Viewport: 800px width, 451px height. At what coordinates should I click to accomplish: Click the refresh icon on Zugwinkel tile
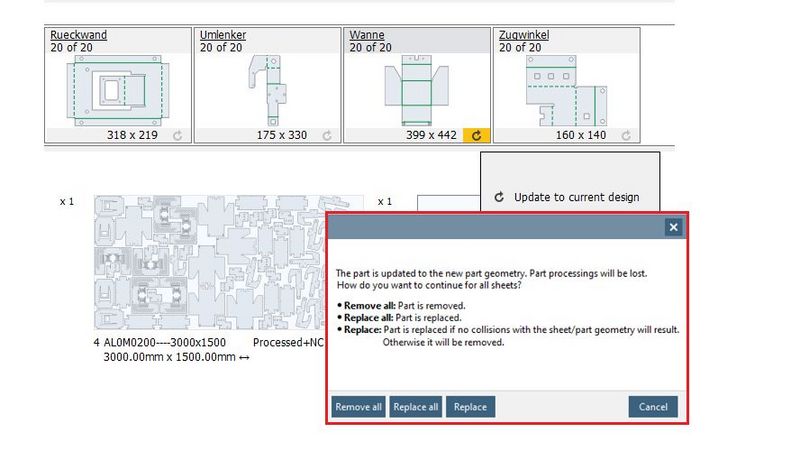(x=626, y=135)
